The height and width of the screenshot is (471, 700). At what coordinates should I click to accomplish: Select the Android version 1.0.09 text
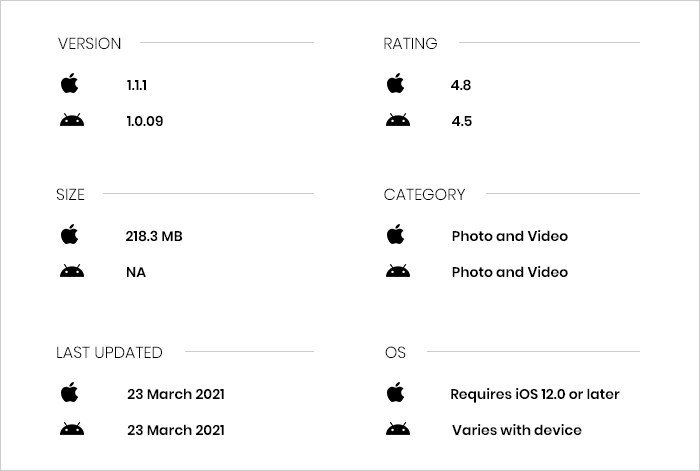coord(145,121)
